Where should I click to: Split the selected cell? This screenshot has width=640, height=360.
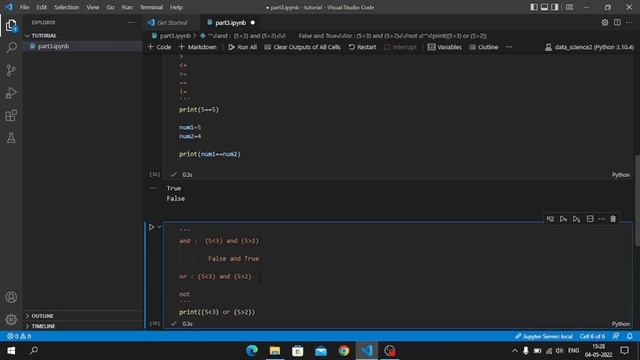[590, 219]
